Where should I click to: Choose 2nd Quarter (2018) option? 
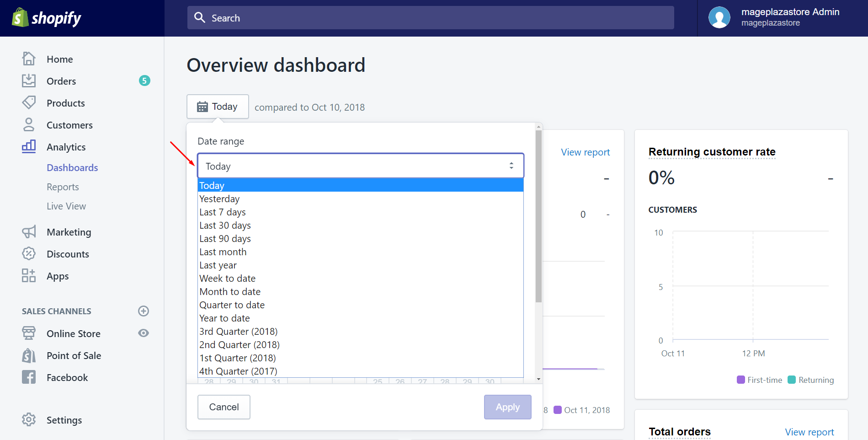pos(360,344)
